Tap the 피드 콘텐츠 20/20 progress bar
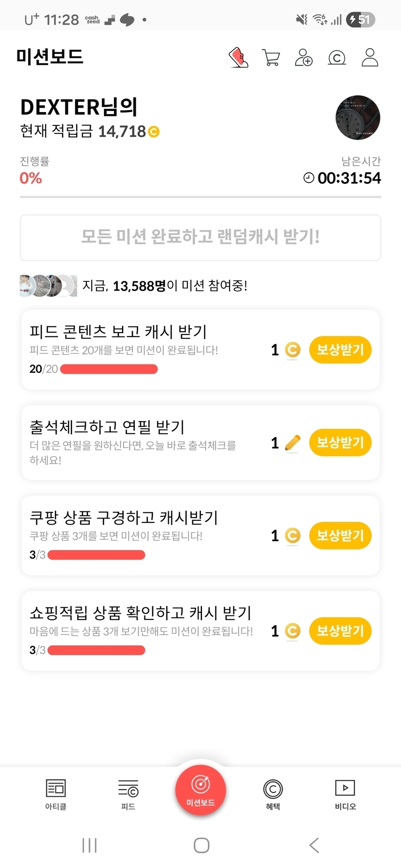The width and height of the screenshot is (401, 868). [109, 369]
